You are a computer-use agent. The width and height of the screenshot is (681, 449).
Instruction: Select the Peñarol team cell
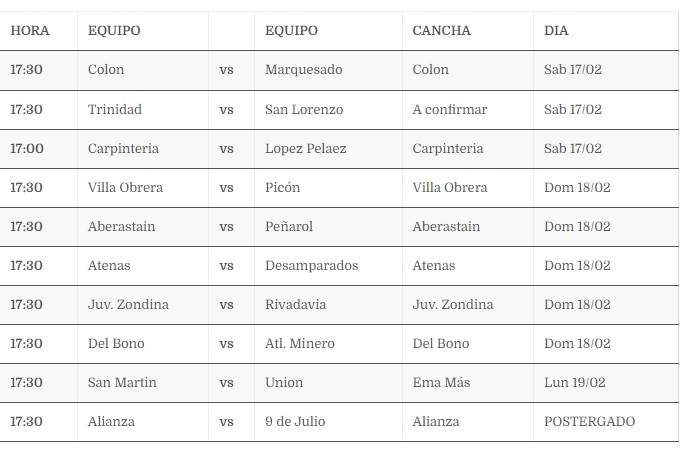pyautogui.click(x=289, y=226)
